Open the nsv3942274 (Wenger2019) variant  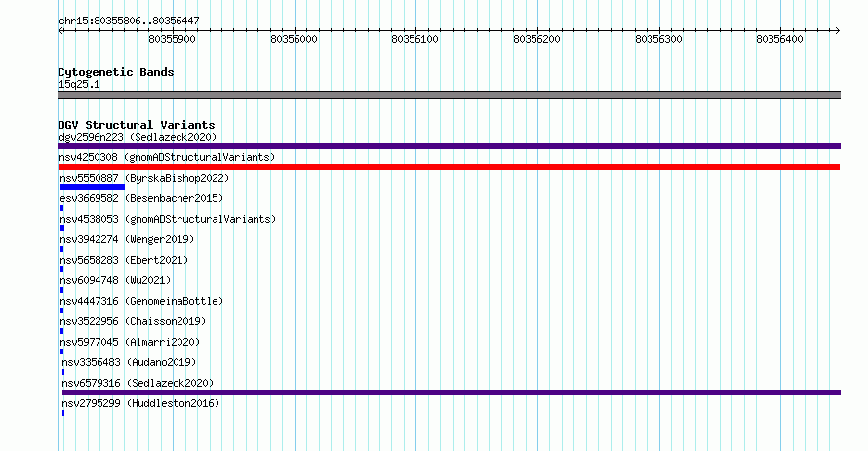click(128, 239)
